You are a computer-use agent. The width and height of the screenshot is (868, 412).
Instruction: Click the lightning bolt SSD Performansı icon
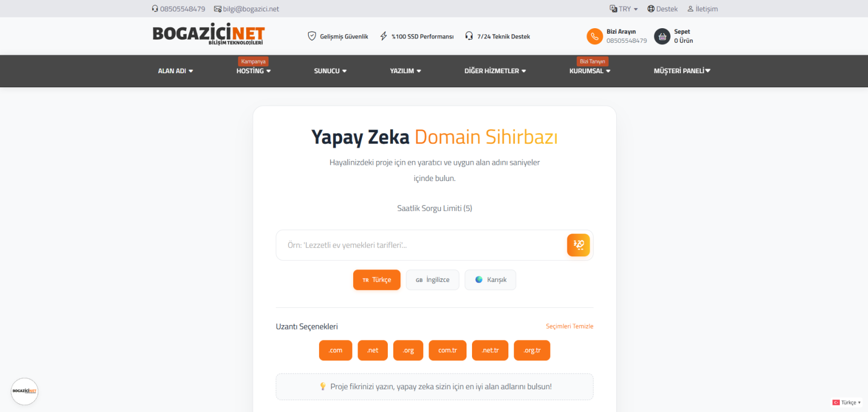(384, 36)
